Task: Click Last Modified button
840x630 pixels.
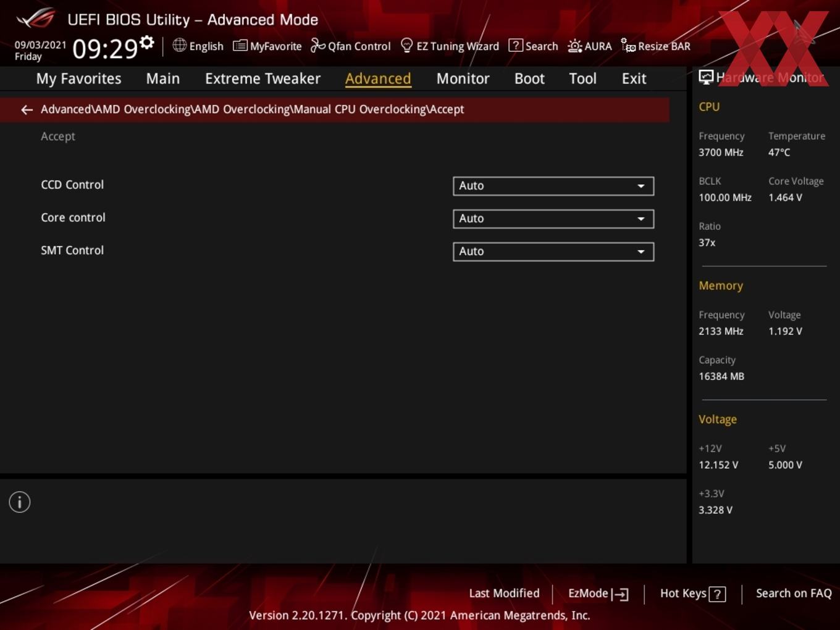Action: point(504,593)
